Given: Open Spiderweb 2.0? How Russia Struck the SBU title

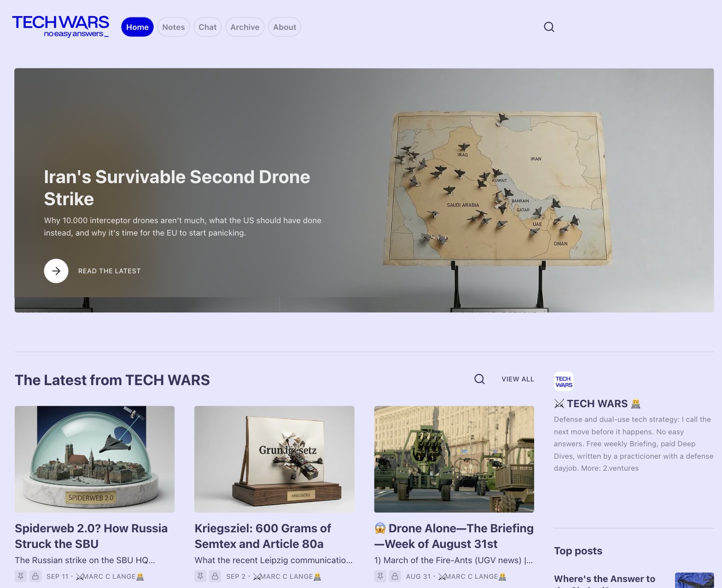Looking at the screenshot, I should tap(91, 536).
